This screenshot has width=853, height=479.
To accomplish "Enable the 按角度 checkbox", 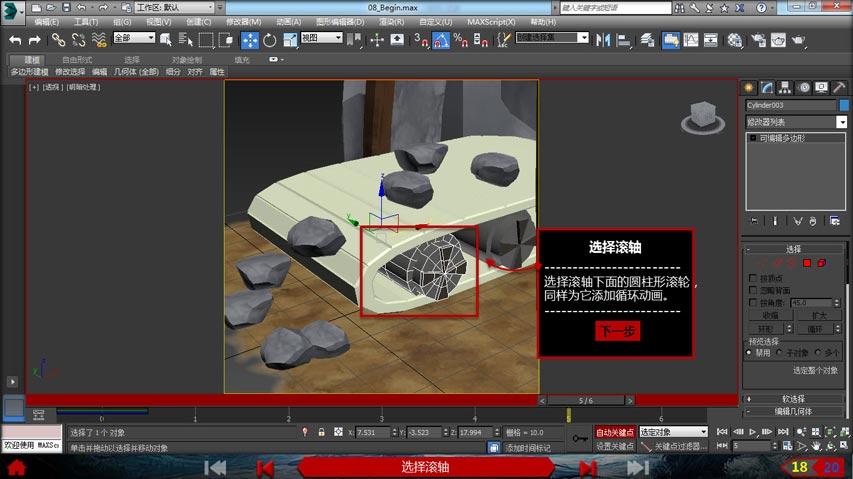I will (x=753, y=302).
